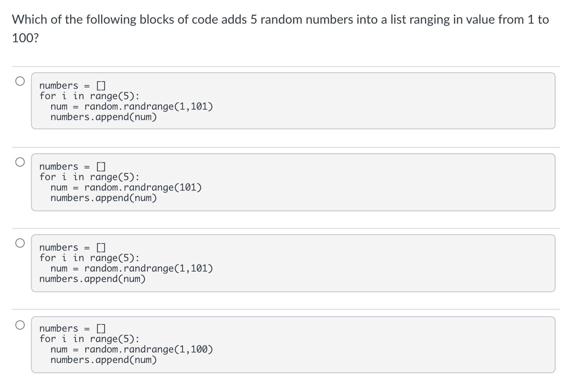Select the first radio button option
Viewport: 563px width, 392px height.
(21, 81)
